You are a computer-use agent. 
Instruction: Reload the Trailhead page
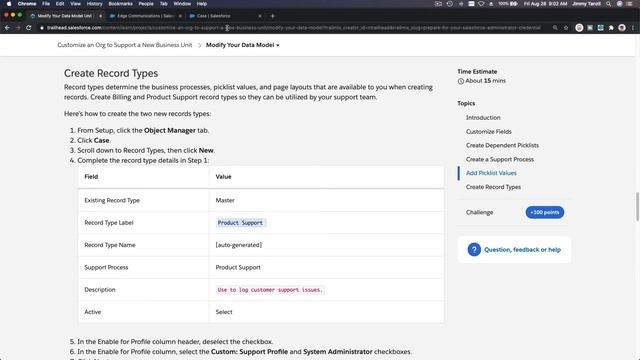tap(29, 28)
